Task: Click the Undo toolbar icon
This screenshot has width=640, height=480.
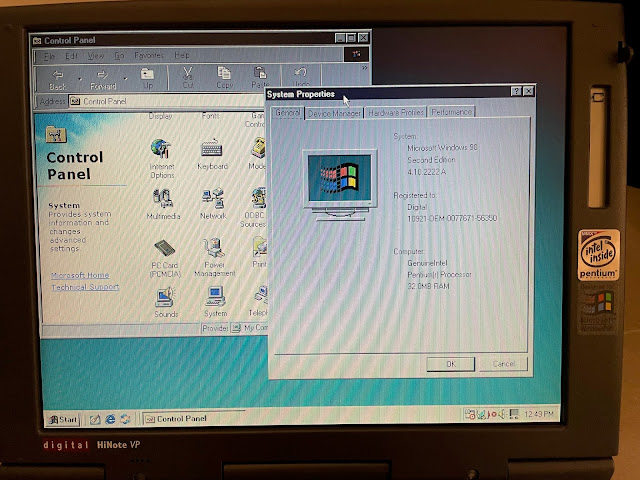Action: click(x=301, y=76)
